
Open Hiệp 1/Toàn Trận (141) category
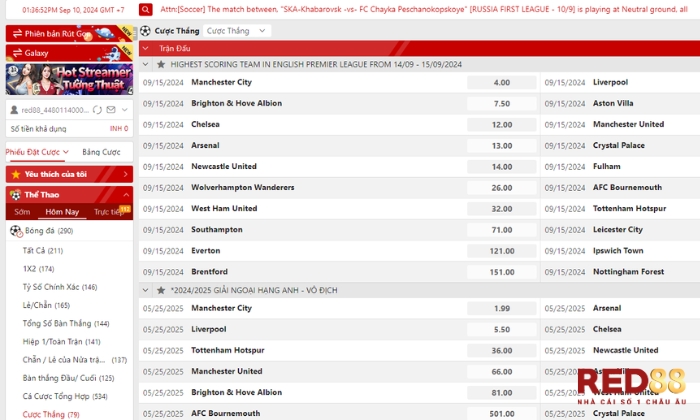(62, 342)
